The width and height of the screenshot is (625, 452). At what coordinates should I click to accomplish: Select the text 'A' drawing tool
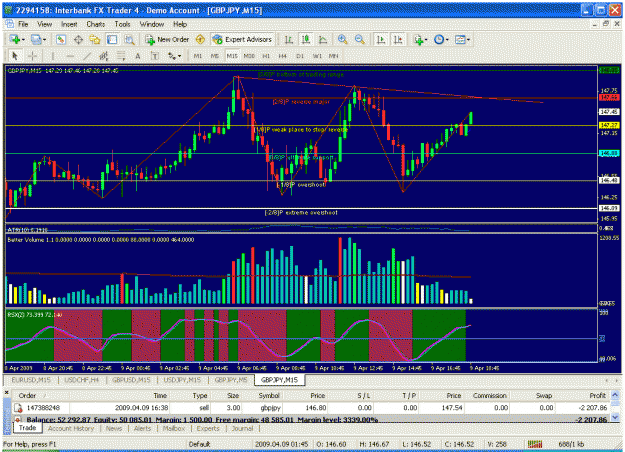[138, 56]
